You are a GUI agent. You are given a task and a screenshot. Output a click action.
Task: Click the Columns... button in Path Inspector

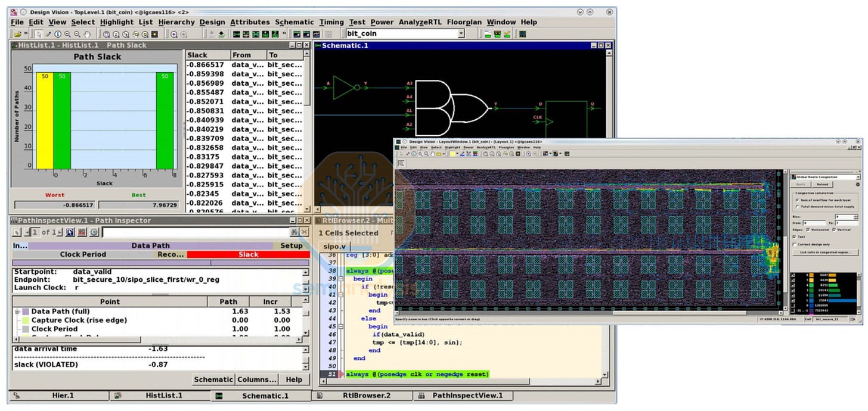[257, 379]
